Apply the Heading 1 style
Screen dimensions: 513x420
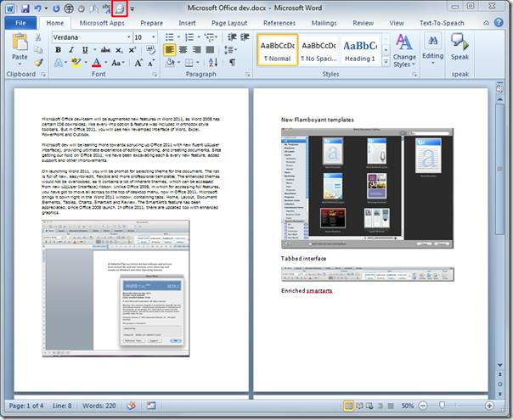click(x=359, y=49)
